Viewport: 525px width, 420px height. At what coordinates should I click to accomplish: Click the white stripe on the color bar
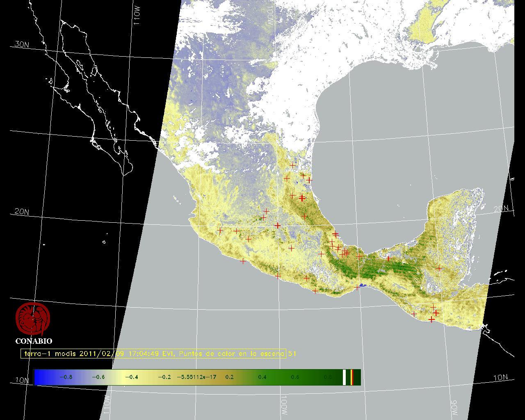click(x=345, y=377)
